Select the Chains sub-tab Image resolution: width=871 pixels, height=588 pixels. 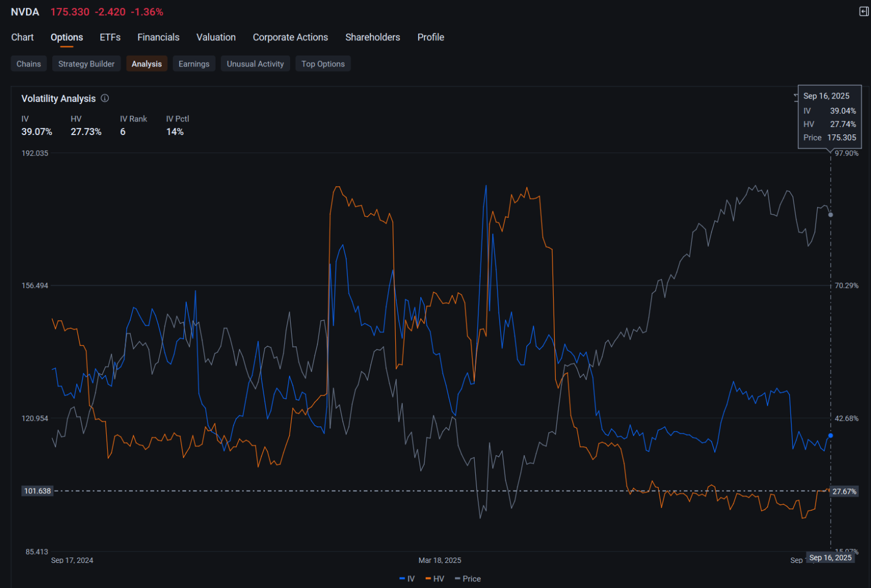pos(29,64)
